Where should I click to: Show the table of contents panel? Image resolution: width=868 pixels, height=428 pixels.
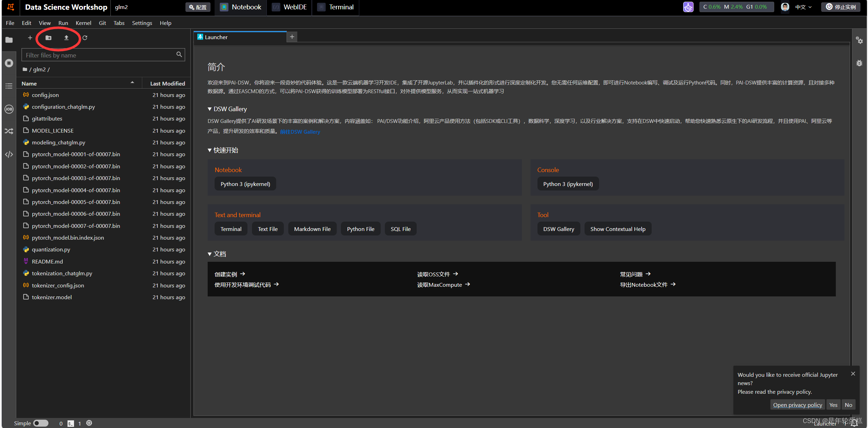[x=9, y=86]
